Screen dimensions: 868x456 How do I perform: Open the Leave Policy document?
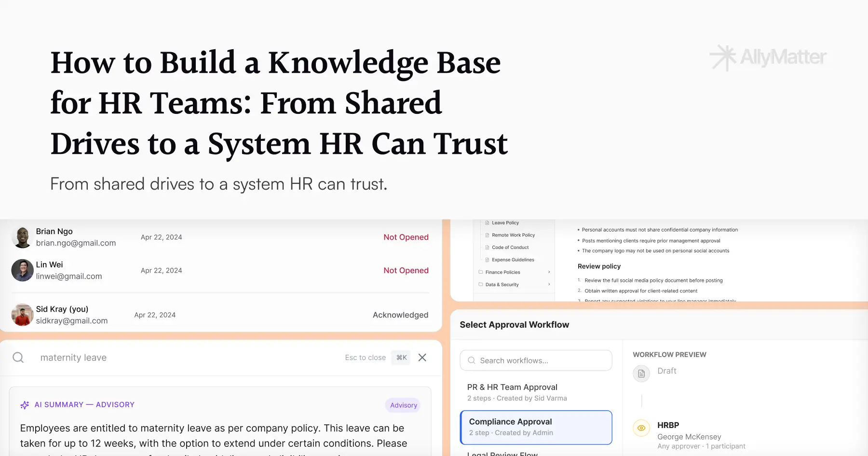click(x=505, y=223)
